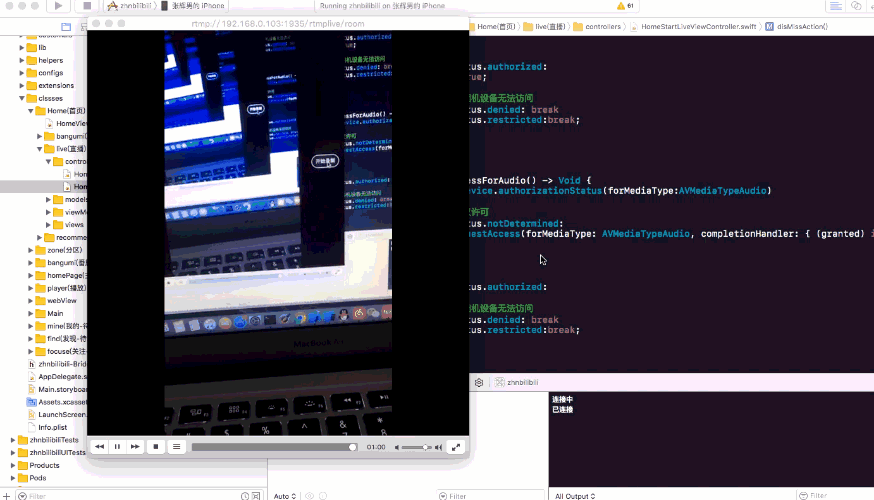
Task: Select the player(播放) folder
Action: (x=61, y=288)
